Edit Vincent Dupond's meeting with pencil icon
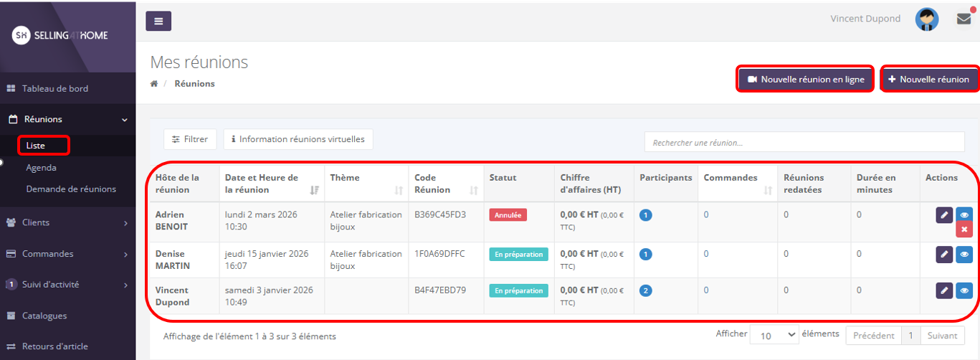This screenshot has height=360, width=980. point(944,290)
